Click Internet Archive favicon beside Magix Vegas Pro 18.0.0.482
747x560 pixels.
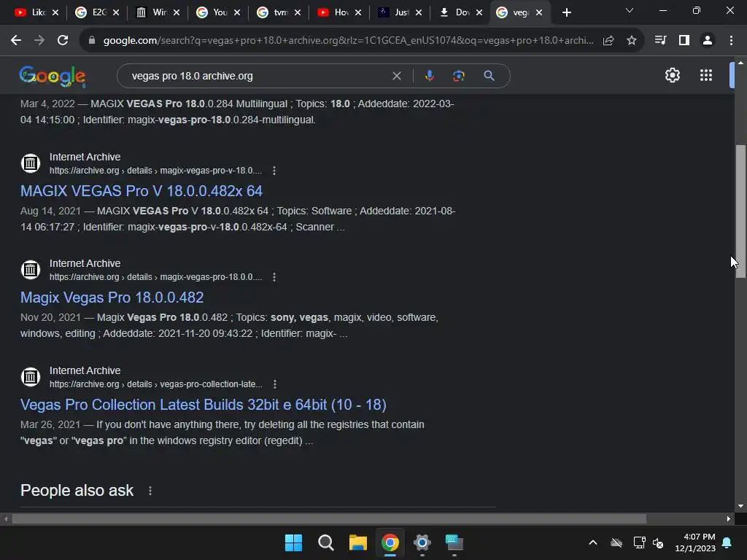click(31, 270)
